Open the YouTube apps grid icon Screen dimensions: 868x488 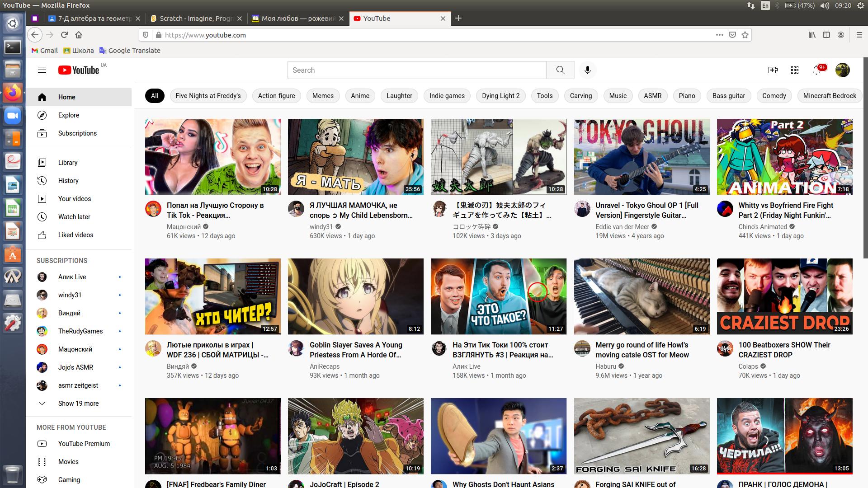[x=794, y=70]
